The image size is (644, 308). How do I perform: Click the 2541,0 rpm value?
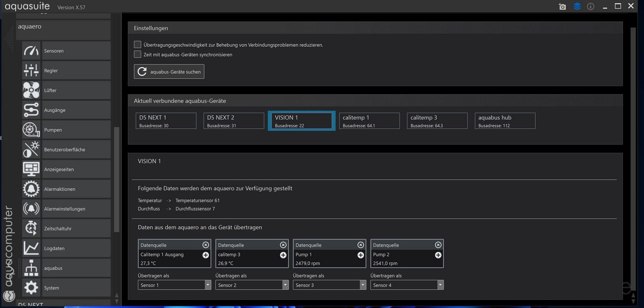click(x=385, y=263)
